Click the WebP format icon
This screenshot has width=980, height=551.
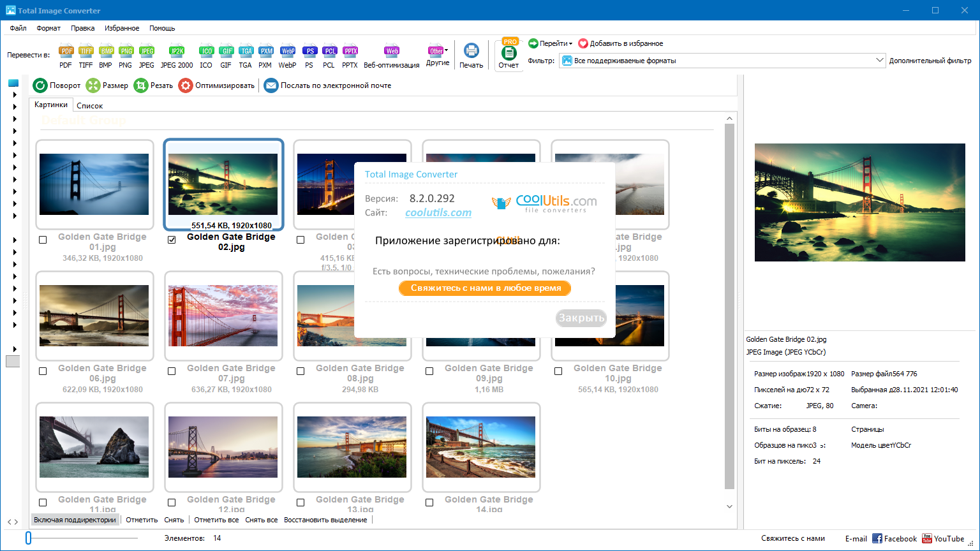click(x=287, y=52)
